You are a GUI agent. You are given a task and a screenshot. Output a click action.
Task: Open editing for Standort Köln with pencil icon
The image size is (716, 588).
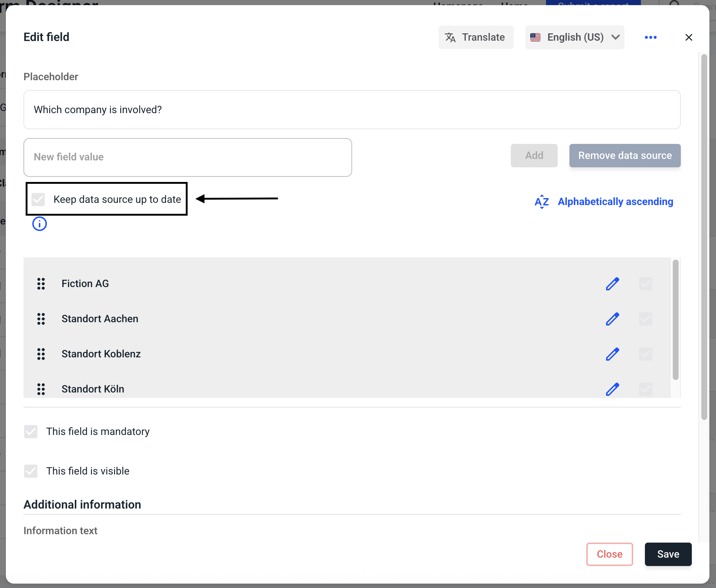[612, 389]
